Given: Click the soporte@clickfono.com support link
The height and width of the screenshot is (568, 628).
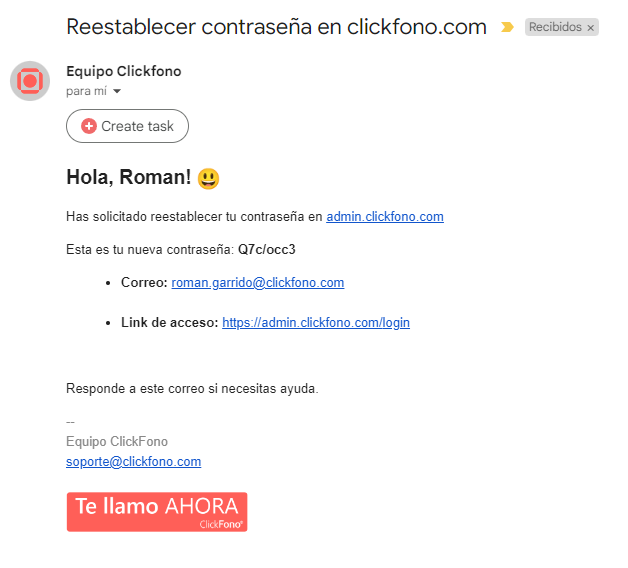Looking at the screenshot, I should tap(133, 462).
